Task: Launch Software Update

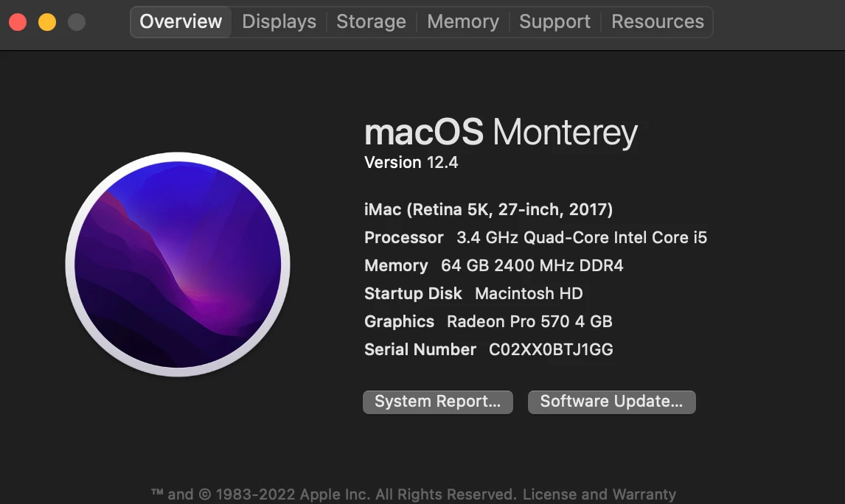Action: pos(612,402)
